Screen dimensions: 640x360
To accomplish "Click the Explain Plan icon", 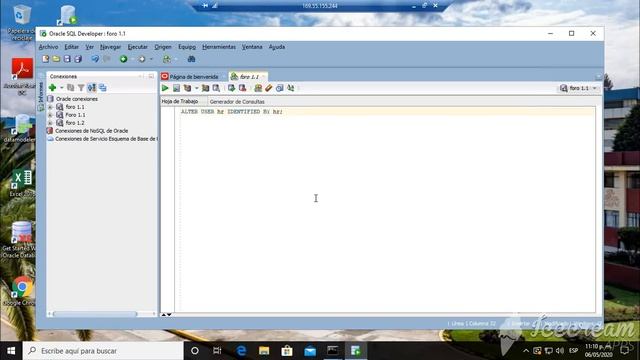I will point(187,88).
